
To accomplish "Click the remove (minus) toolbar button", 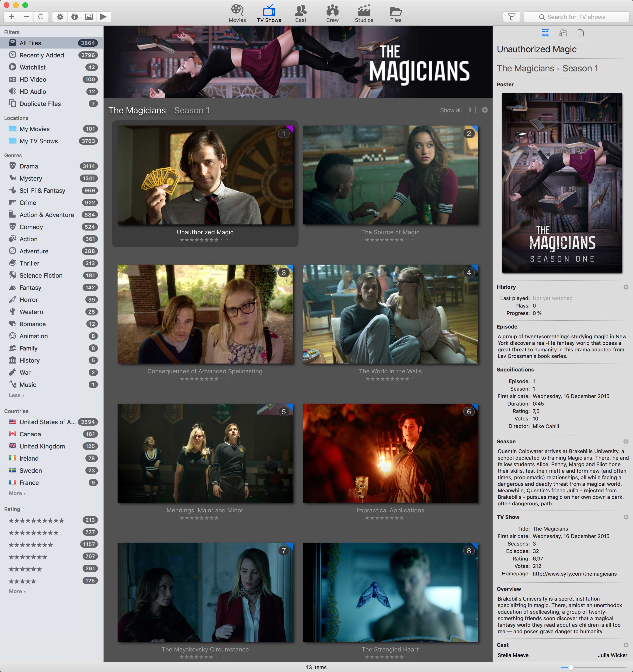I will click(x=26, y=17).
